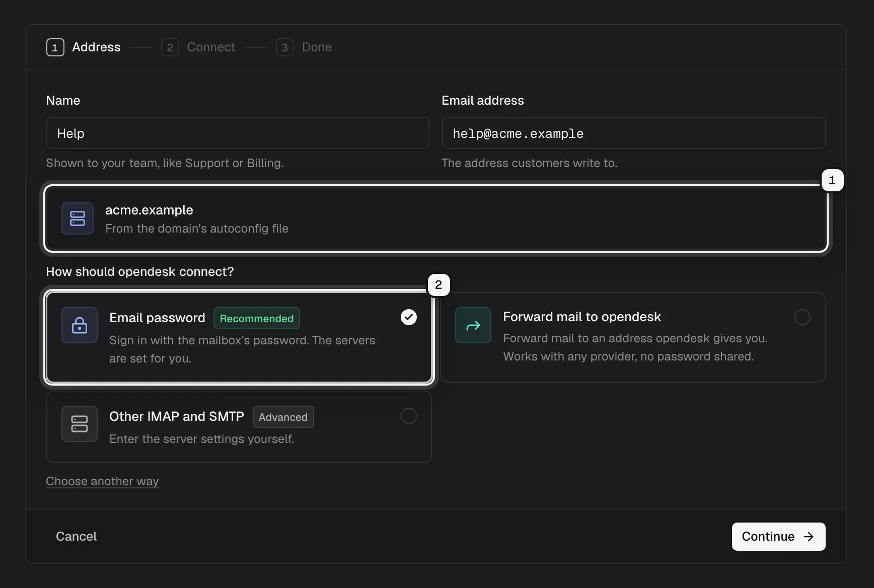
Task: Click the server icon for Other IMAP and SMTP
Action: pyautogui.click(x=80, y=424)
